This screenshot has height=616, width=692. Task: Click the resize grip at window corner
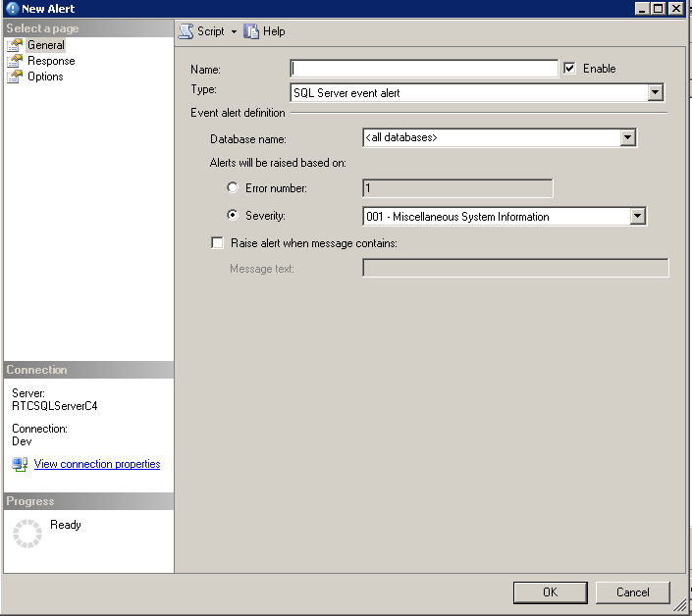(x=679, y=606)
